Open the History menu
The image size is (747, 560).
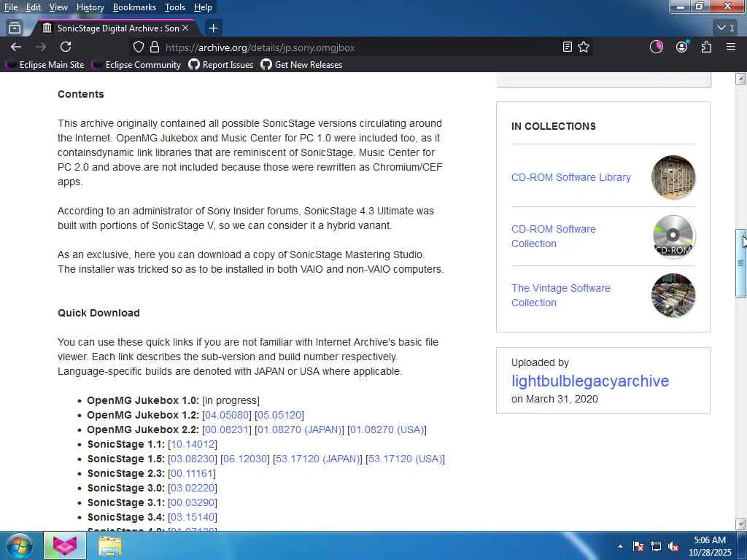click(90, 7)
